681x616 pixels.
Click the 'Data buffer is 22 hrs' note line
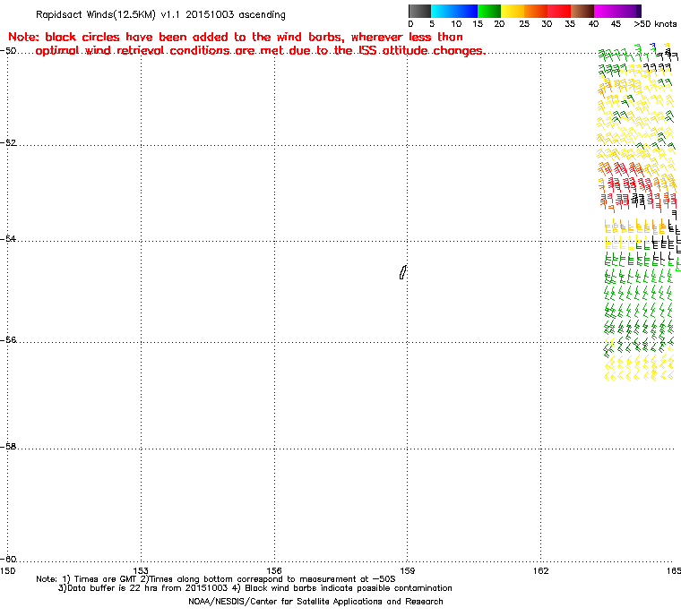pyautogui.click(x=255, y=588)
